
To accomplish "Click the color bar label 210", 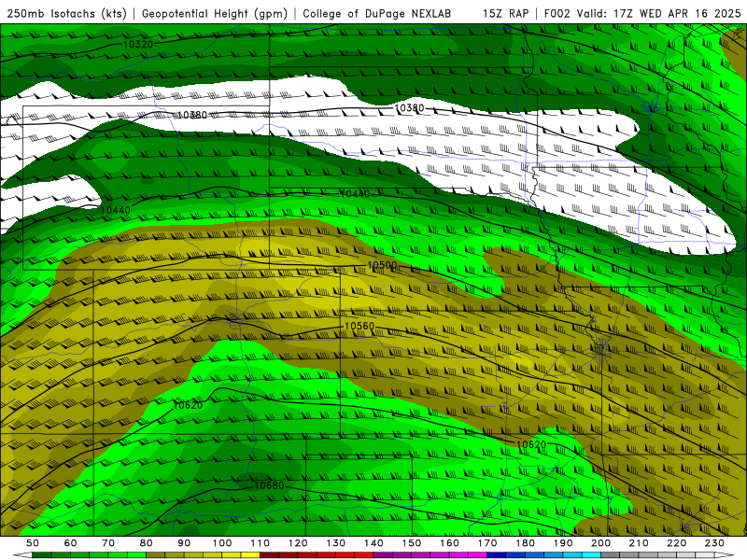I will [639, 543].
